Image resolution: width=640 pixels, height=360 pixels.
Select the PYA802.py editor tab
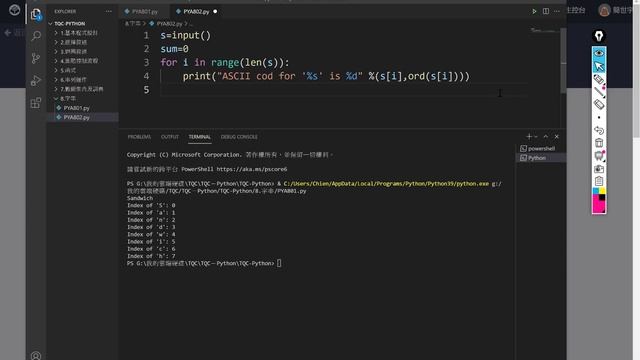pyautogui.click(x=197, y=11)
